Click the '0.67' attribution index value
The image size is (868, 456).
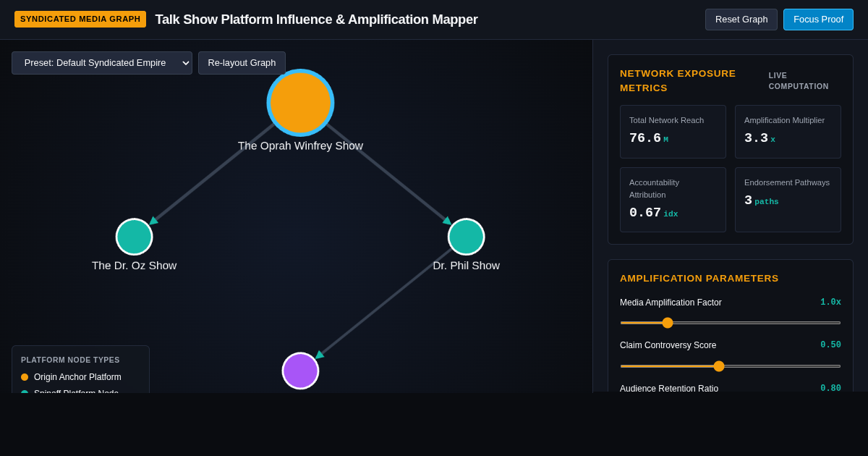click(x=645, y=213)
